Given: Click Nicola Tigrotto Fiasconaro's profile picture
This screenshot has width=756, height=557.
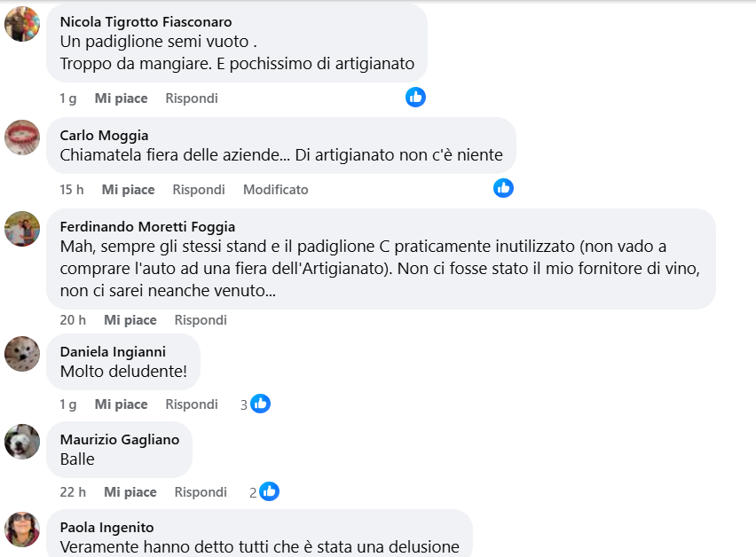Looking at the screenshot, I should coord(22,24).
